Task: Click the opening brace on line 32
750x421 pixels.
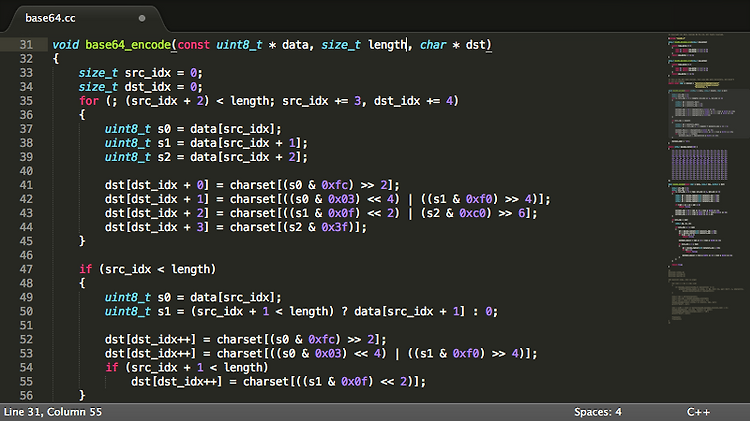Action: pos(56,59)
